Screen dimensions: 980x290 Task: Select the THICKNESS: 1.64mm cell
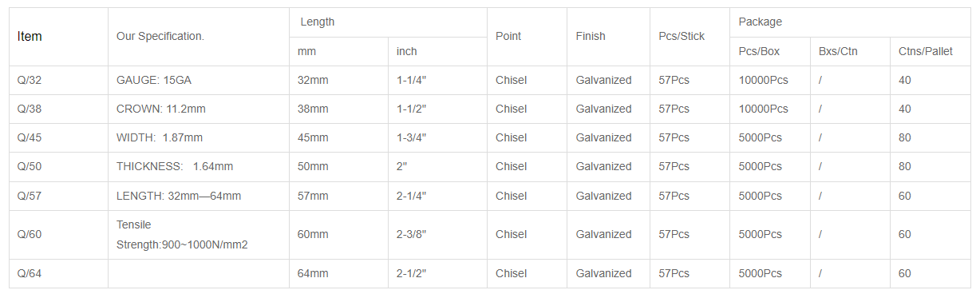(x=199, y=166)
